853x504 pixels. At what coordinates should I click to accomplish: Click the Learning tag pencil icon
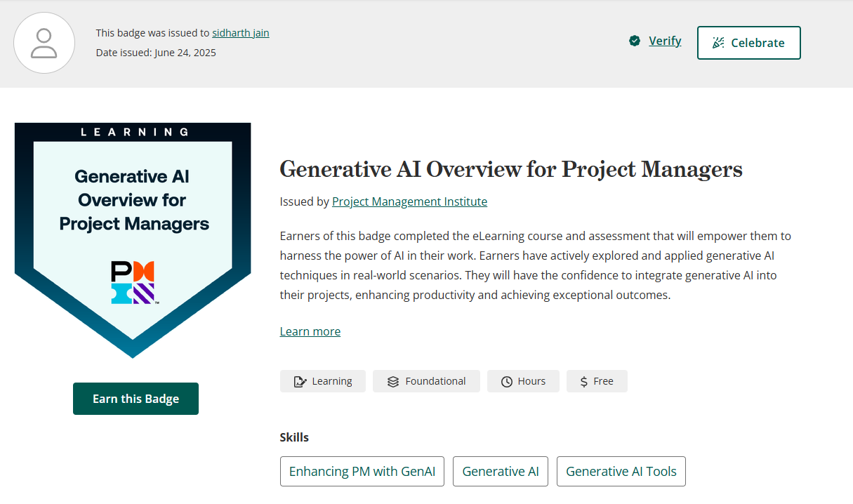coord(300,381)
